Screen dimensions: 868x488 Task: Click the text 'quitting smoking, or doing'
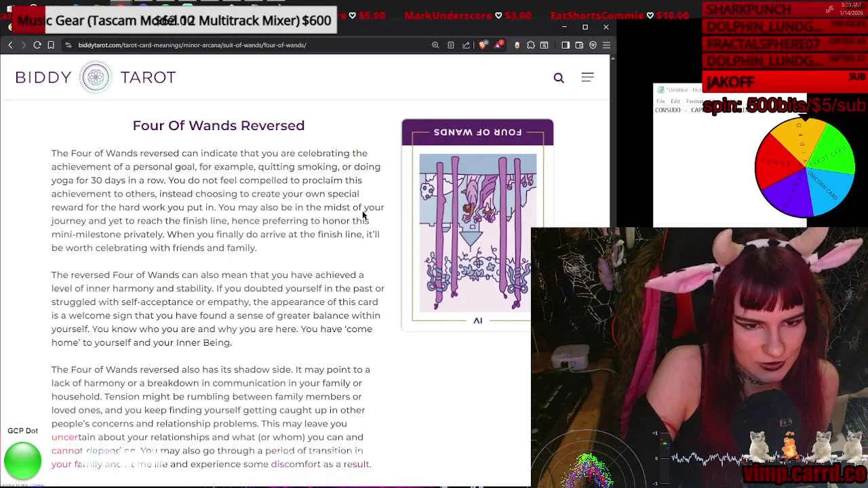click(x=320, y=167)
